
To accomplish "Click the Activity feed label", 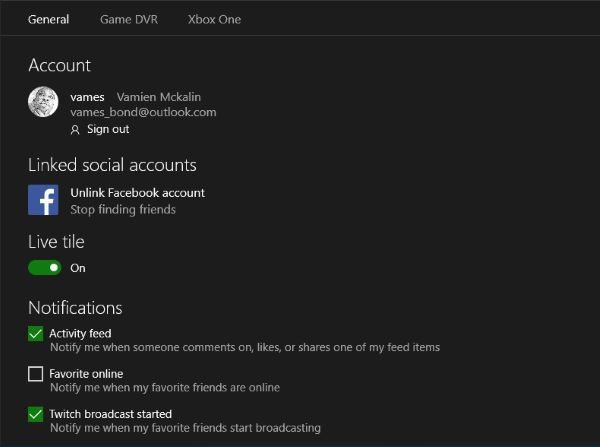I will point(80,333).
